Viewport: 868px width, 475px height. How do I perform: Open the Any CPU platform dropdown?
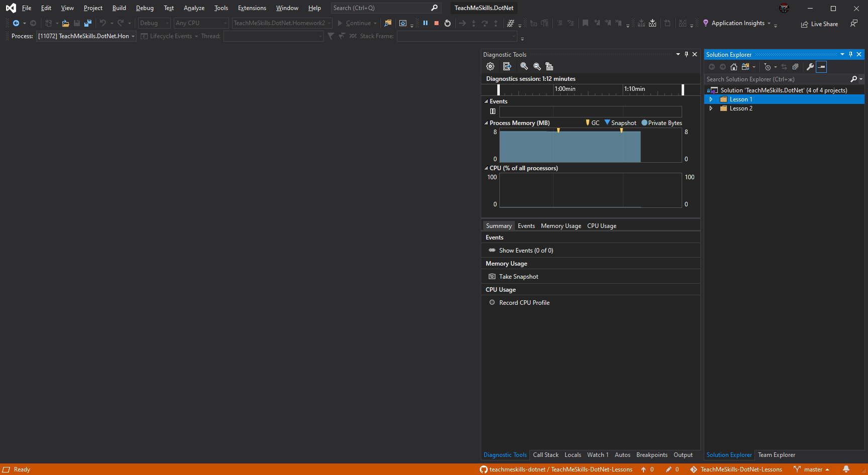point(201,23)
